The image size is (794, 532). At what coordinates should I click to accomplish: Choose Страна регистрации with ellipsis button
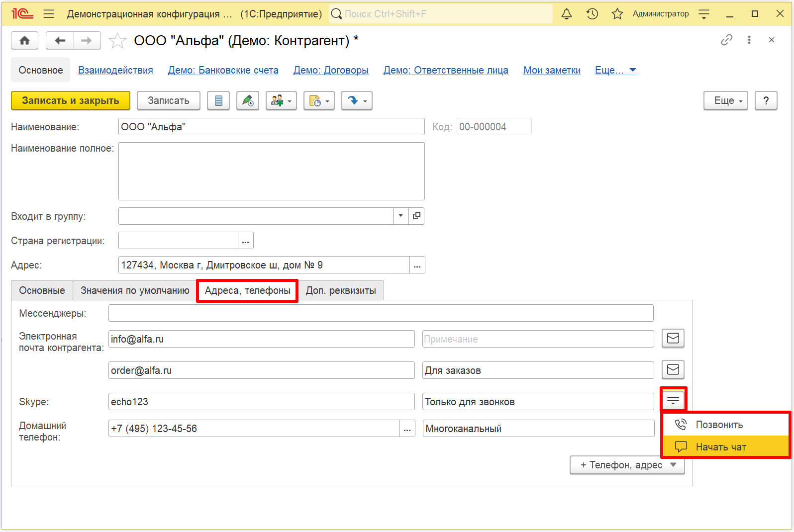click(x=246, y=240)
